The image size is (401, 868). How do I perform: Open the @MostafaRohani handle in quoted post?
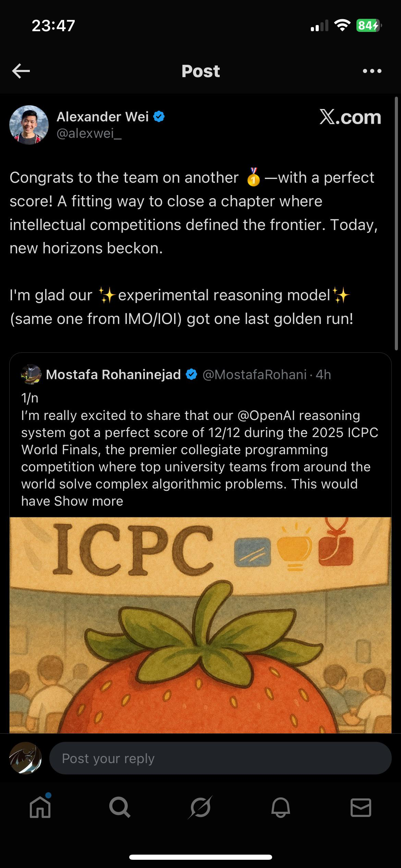pyautogui.click(x=254, y=375)
